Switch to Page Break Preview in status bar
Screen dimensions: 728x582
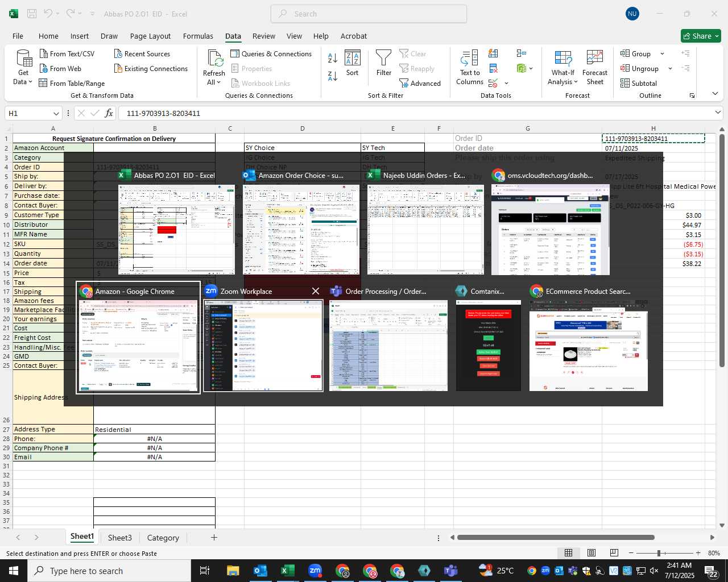point(614,553)
